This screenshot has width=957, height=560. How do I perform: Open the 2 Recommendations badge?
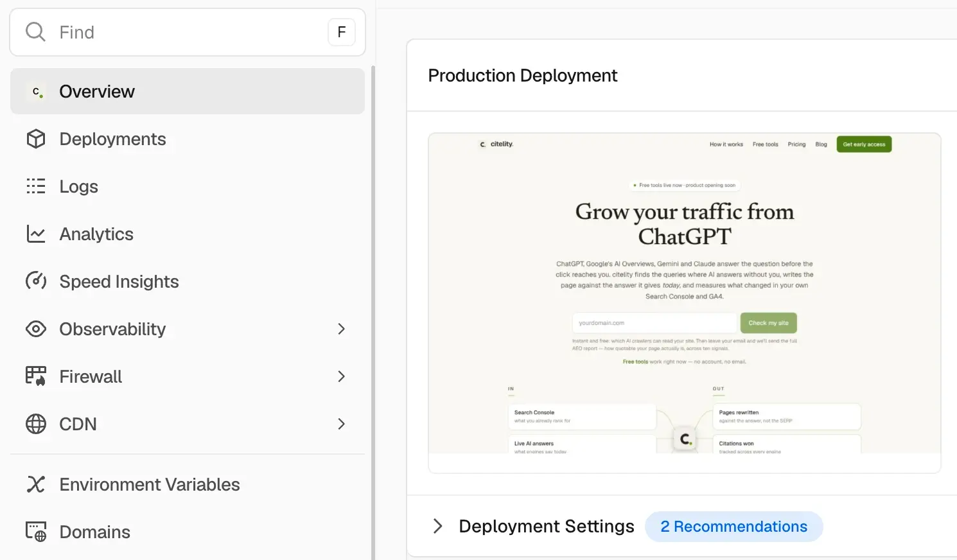point(733,527)
